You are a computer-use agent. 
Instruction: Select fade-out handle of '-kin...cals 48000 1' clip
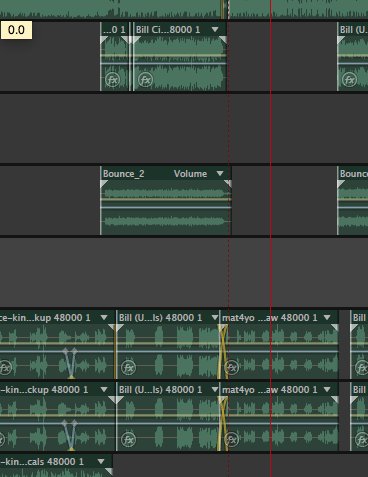click(x=109, y=471)
